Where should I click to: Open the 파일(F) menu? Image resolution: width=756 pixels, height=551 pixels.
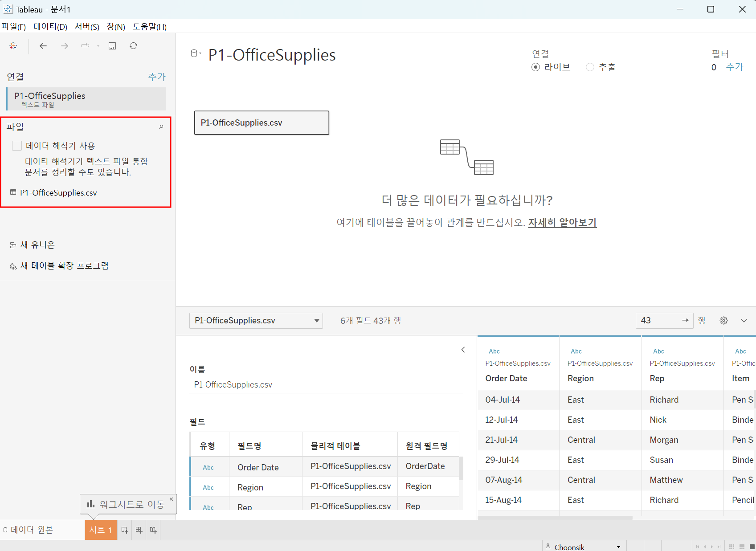pyautogui.click(x=14, y=27)
